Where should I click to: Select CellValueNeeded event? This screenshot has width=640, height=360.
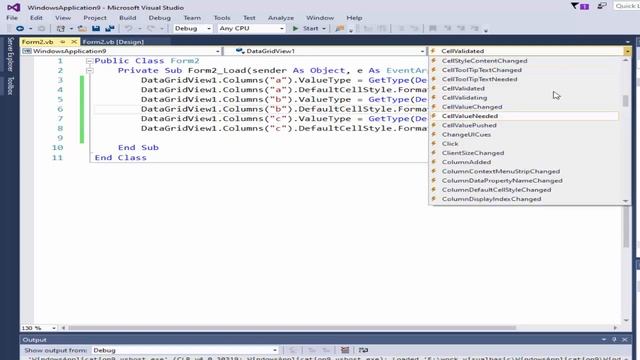pos(470,116)
